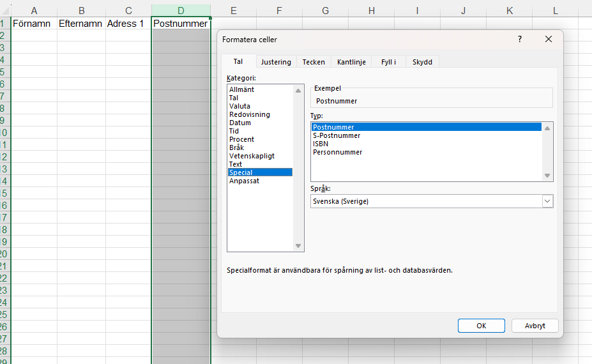Image resolution: width=592 pixels, height=364 pixels.
Task: Click up arrow of Typ list scrollbar
Action: click(547, 128)
